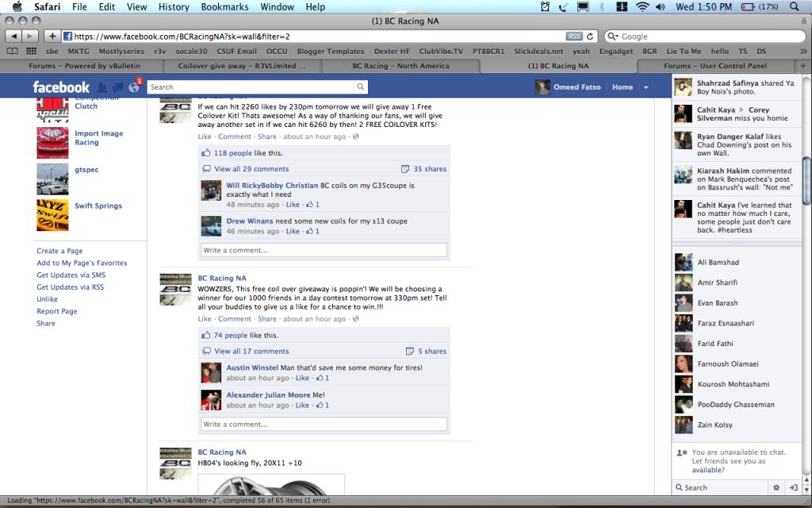Open Swift Springs page link

98,206
